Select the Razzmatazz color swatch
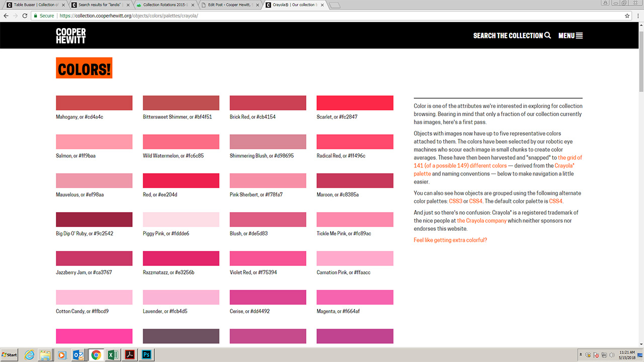The width and height of the screenshot is (644, 362). point(181,258)
